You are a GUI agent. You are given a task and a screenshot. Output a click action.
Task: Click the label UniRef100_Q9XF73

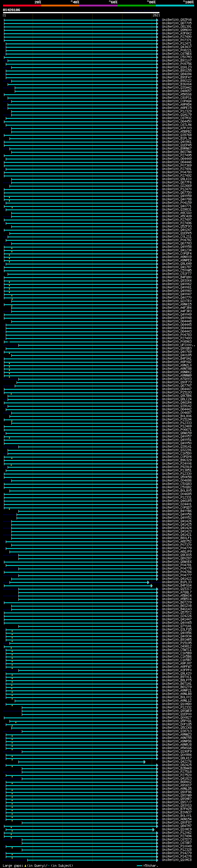(x=177, y=382)
